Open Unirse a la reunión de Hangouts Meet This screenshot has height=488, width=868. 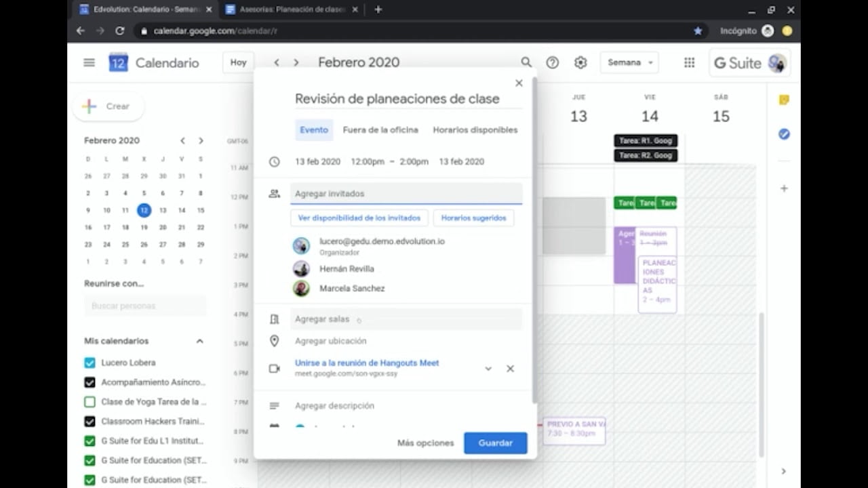click(x=367, y=363)
